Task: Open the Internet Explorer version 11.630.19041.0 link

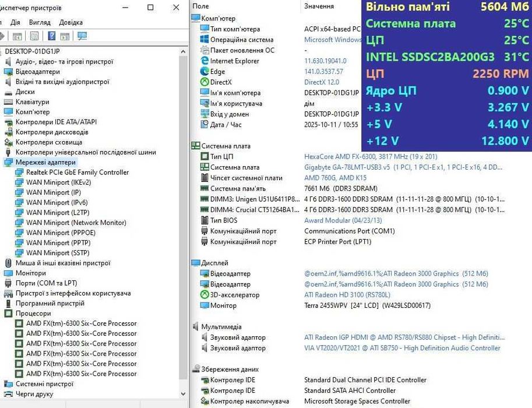Action: [325, 61]
